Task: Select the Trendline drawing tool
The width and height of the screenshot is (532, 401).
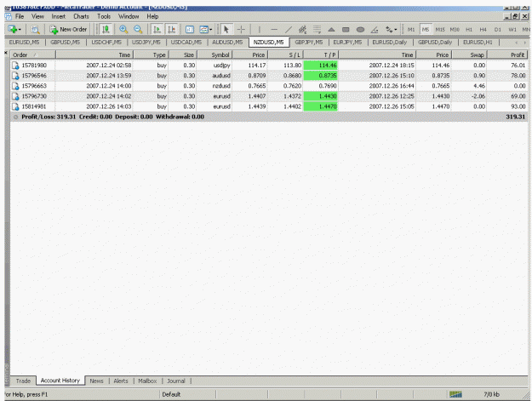Action: pyautogui.click(x=289, y=30)
